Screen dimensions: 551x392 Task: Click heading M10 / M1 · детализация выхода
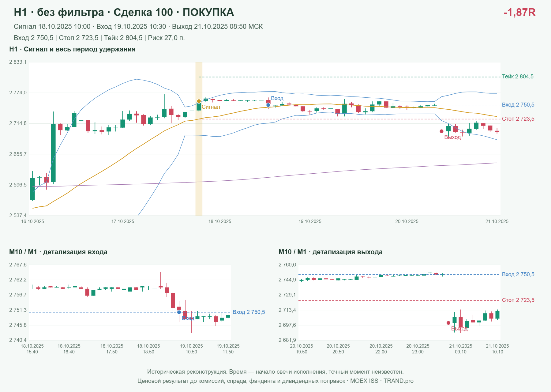(331, 252)
